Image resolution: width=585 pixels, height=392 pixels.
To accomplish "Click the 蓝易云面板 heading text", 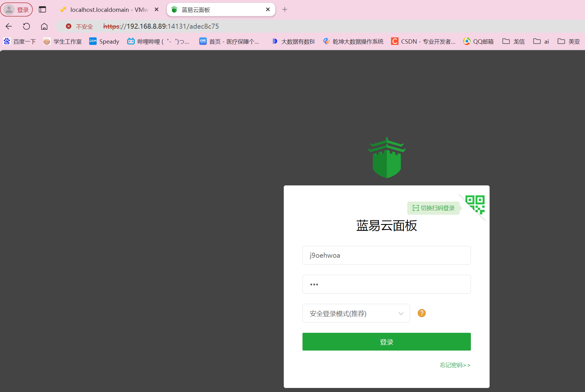I will (x=387, y=226).
